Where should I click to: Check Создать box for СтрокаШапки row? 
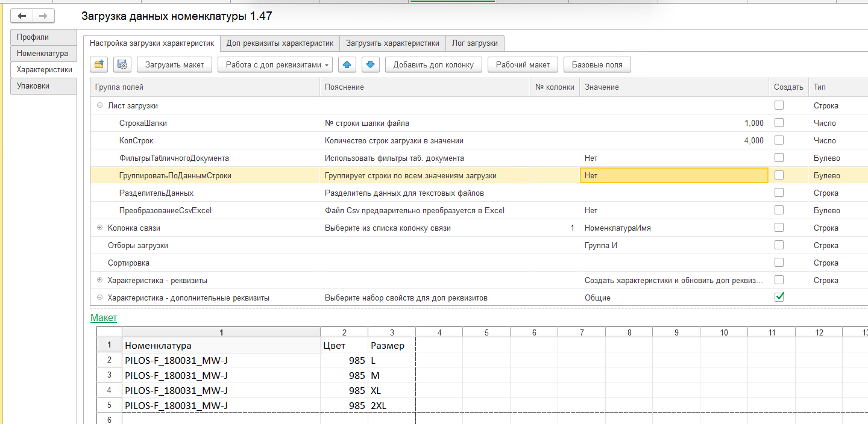click(x=779, y=123)
